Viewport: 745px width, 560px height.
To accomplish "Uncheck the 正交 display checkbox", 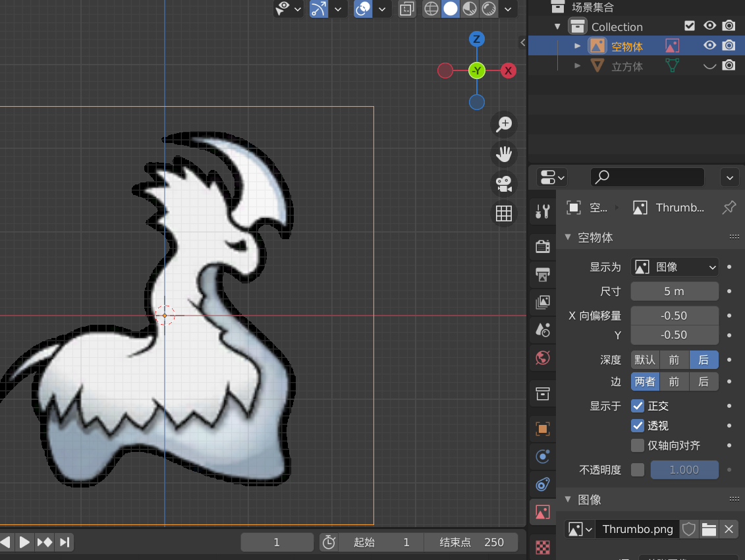I will click(x=638, y=406).
